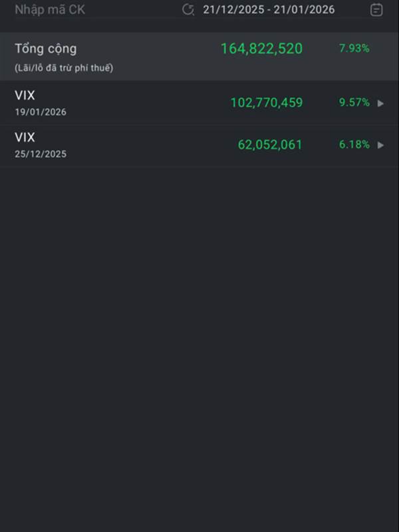Click the refresh icon beside the date range
The image size is (399, 532).
click(188, 10)
